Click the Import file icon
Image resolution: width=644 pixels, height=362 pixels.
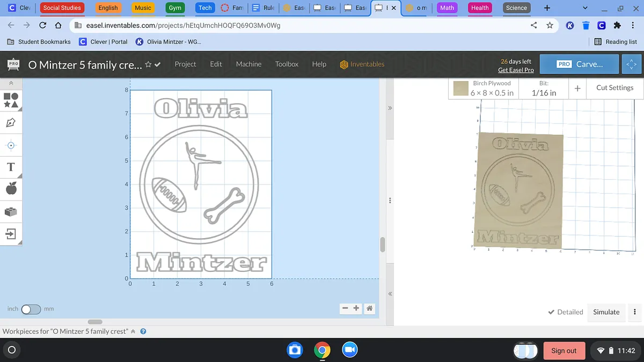coord(11,234)
